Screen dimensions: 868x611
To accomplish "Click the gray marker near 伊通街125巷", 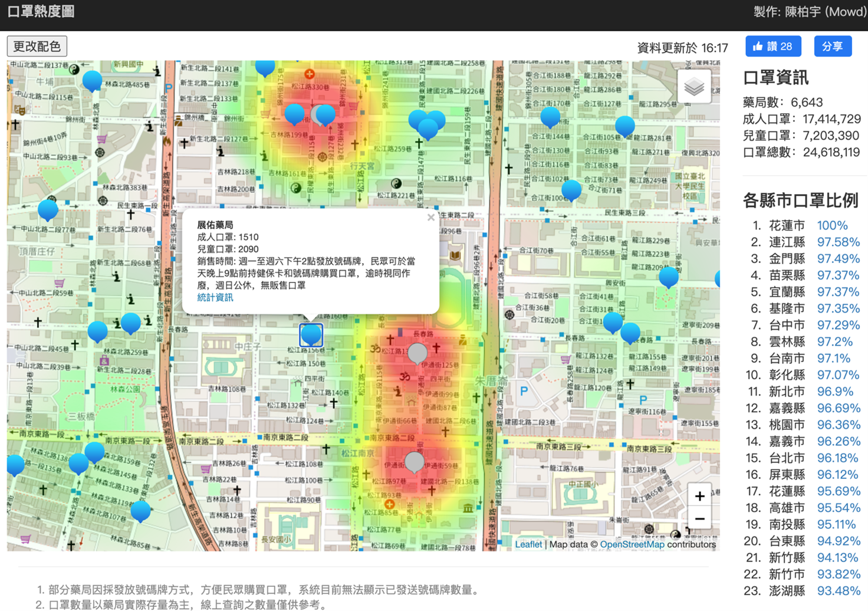I will [417, 352].
